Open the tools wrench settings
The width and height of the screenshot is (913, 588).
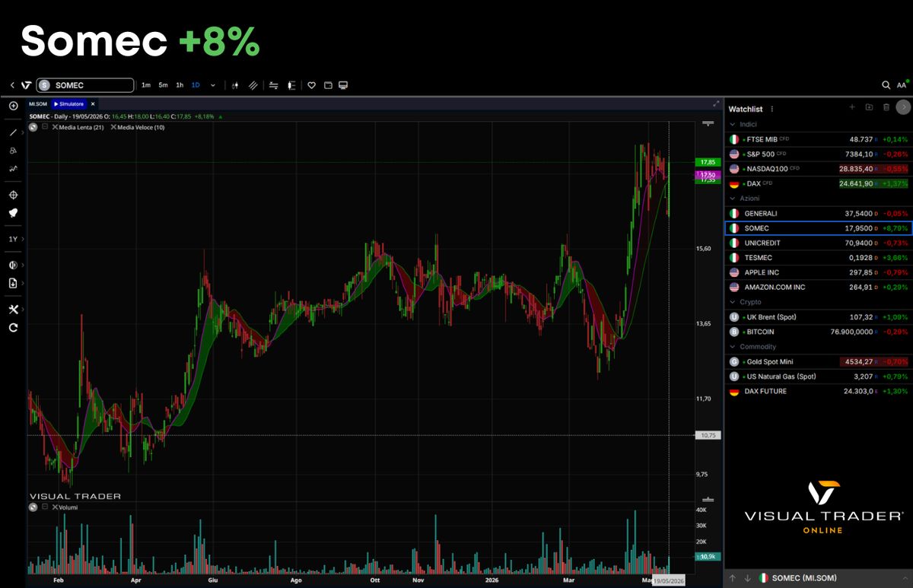point(13,310)
